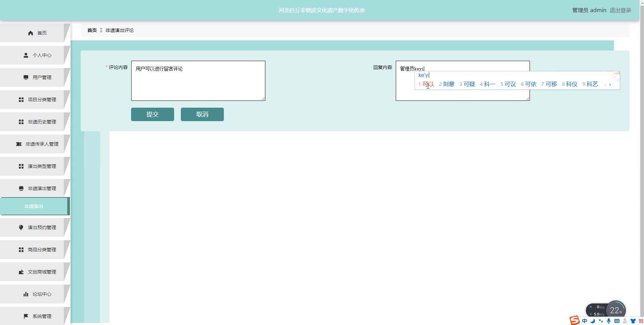The height and width of the screenshot is (325, 644).
Task: Click the grid icon beside 项目分类管理
Action: click(x=21, y=100)
